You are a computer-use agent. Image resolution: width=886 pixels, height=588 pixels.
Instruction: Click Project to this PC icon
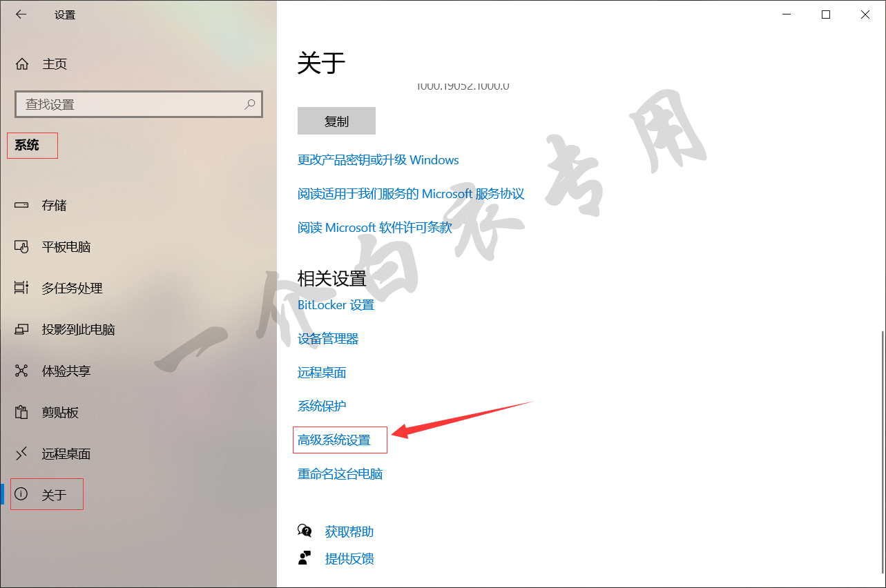tap(21, 329)
